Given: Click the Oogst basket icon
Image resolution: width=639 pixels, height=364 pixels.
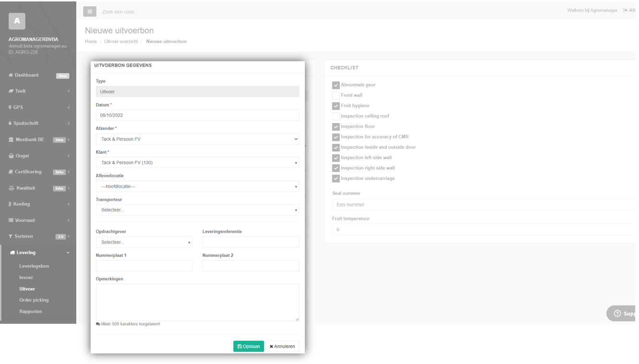Looking at the screenshot, I should pos(11,156).
